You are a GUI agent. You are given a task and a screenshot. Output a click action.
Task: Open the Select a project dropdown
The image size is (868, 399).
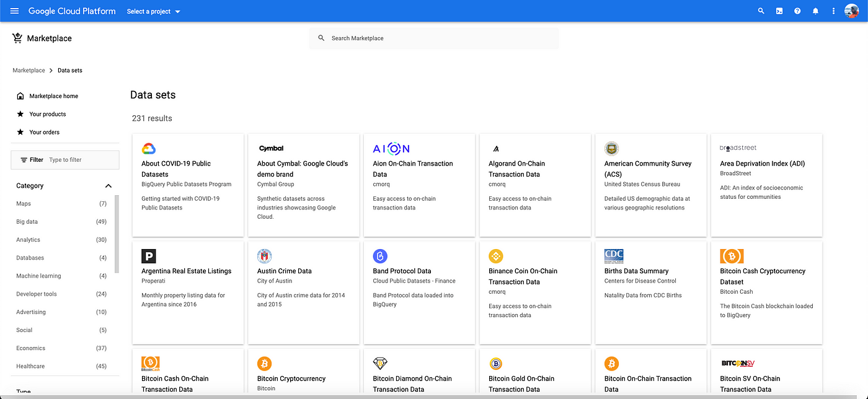tap(154, 11)
